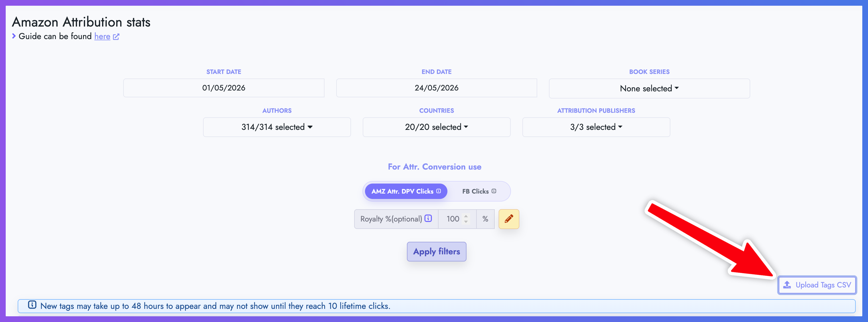
Task: Set the End Date field 24/05/2026
Action: coord(436,88)
